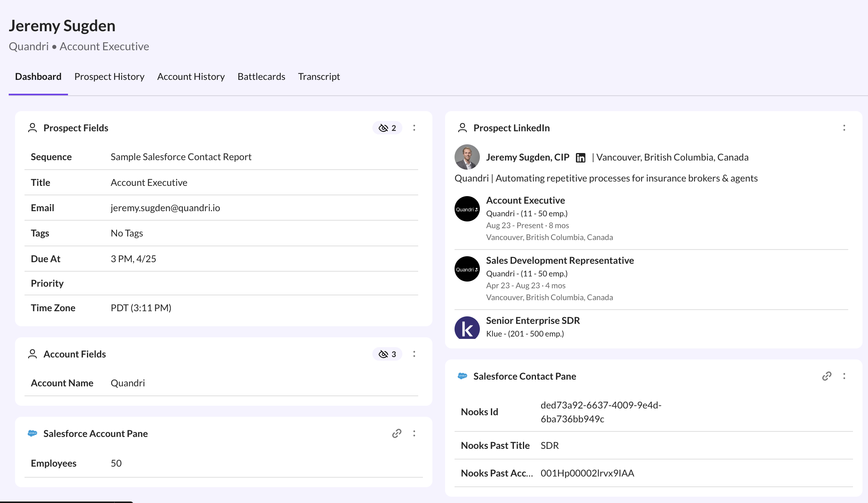The image size is (868, 503).
Task: Click the Account Executive LinkedIn job title
Action: (x=526, y=200)
